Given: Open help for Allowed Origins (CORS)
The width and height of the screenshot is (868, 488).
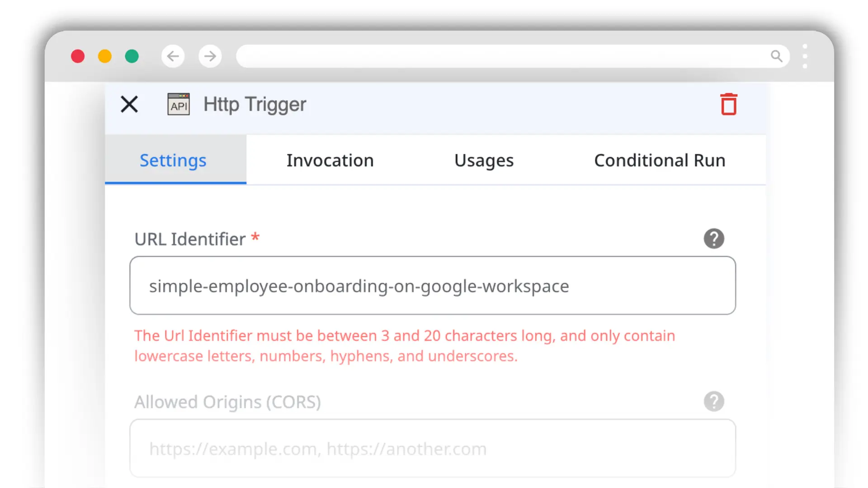Looking at the screenshot, I should (714, 401).
